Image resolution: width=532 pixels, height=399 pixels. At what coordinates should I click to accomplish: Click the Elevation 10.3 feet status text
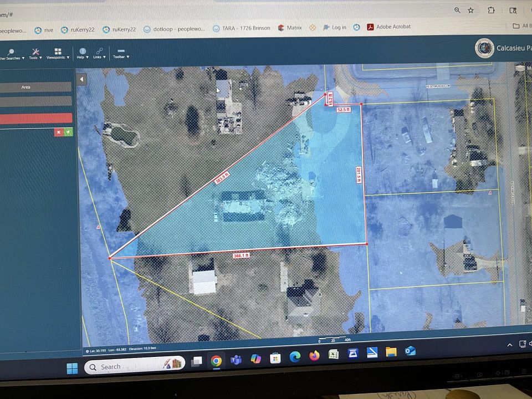[142, 349]
